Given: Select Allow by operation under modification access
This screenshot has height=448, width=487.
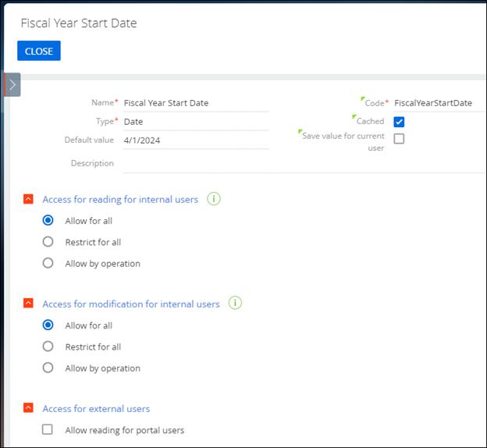Looking at the screenshot, I should coord(48,368).
